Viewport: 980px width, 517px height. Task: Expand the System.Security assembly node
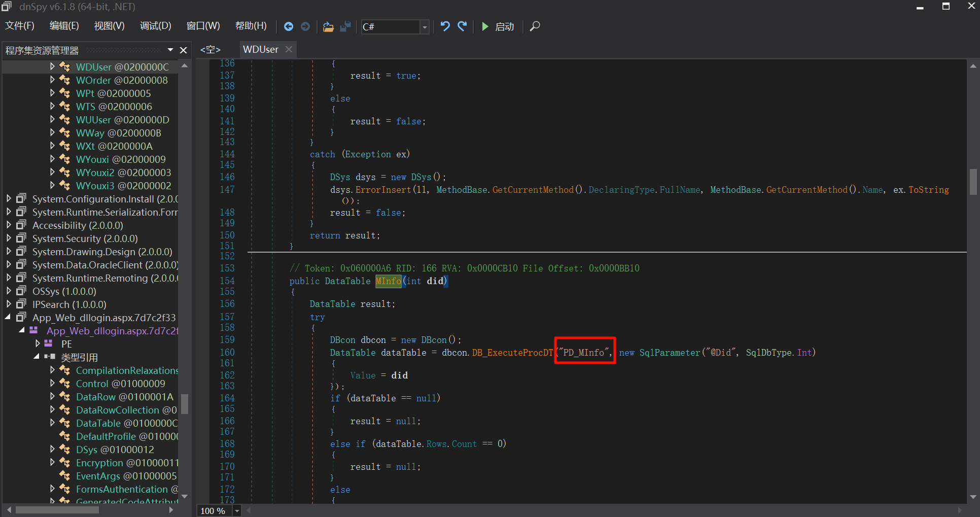click(8, 238)
